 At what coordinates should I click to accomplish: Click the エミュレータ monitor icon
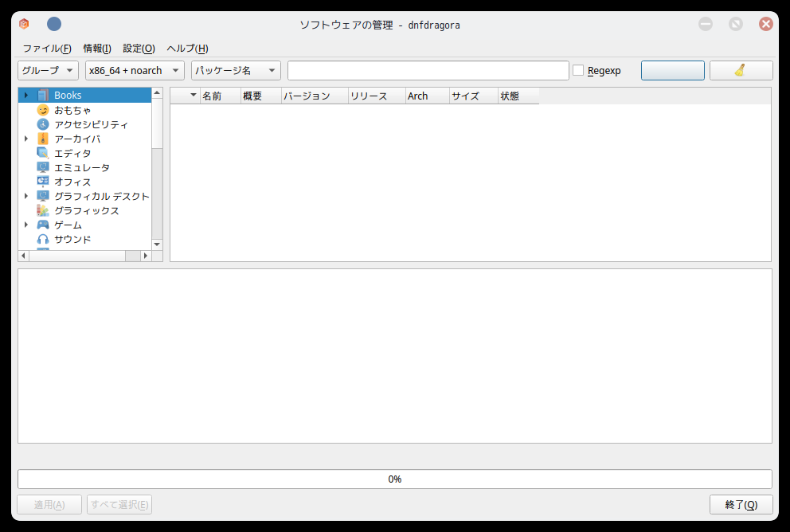[x=43, y=167]
